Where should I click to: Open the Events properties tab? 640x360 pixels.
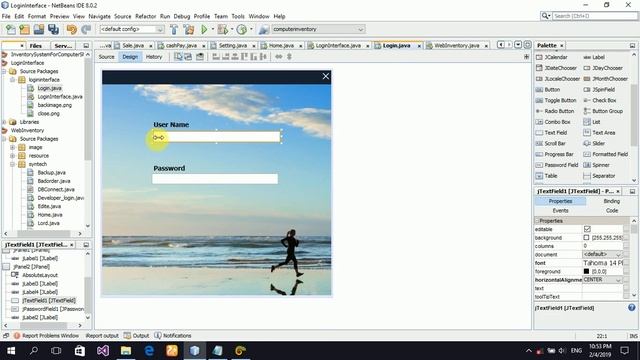coord(560,211)
